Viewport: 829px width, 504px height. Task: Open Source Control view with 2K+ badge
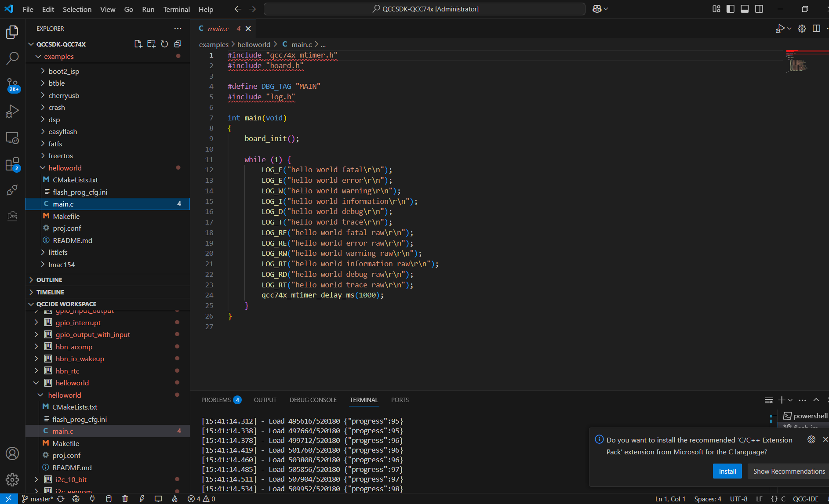12,85
